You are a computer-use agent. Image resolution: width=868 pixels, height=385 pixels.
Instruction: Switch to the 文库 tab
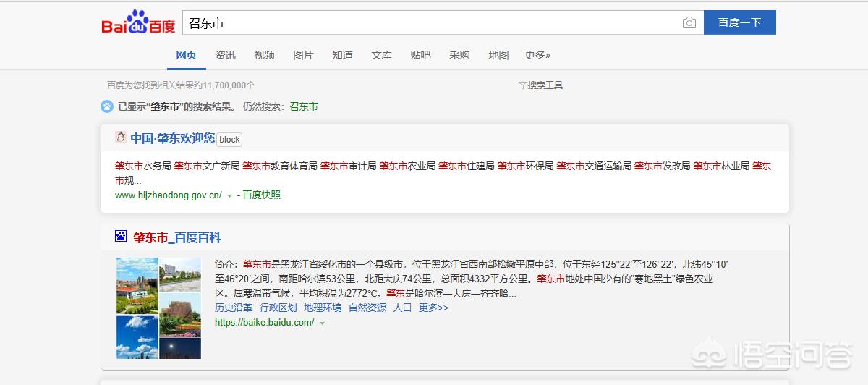point(381,55)
